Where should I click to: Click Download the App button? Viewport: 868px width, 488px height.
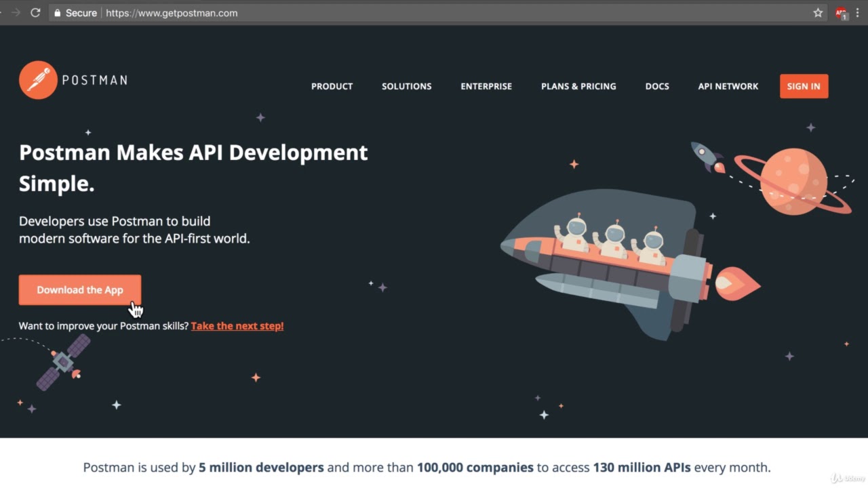80,289
